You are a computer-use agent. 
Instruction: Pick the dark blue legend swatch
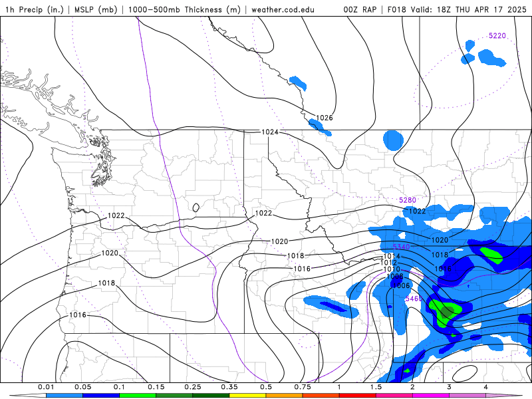click(x=101, y=396)
